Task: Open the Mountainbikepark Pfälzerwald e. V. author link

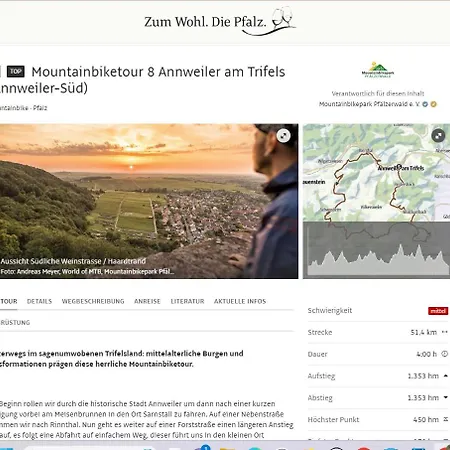Action: [369, 104]
